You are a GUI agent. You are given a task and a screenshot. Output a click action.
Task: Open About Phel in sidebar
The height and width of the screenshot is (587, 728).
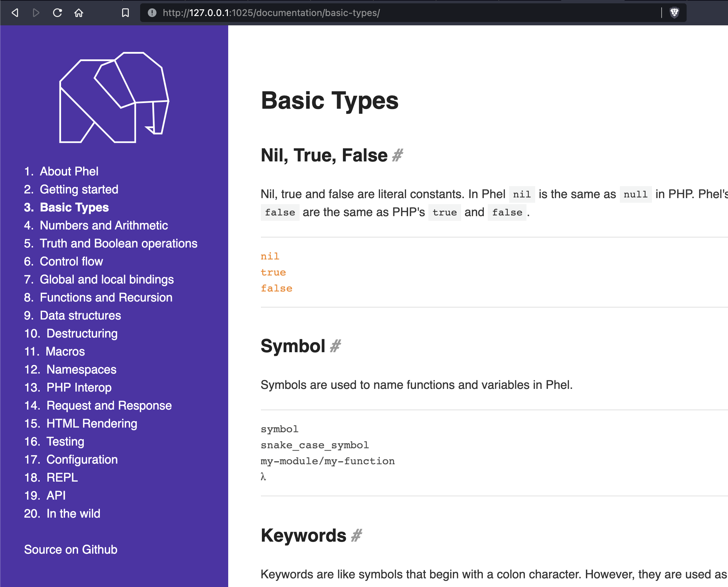(69, 171)
